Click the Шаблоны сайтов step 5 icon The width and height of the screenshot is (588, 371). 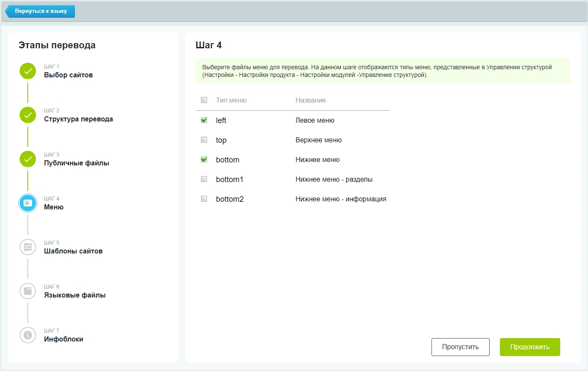pyautogui.click(x=28, y=247)
